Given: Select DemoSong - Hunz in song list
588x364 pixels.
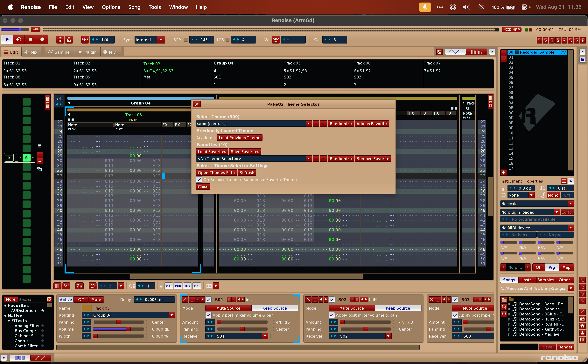Looking at the screenshot, I should point(541,319).
